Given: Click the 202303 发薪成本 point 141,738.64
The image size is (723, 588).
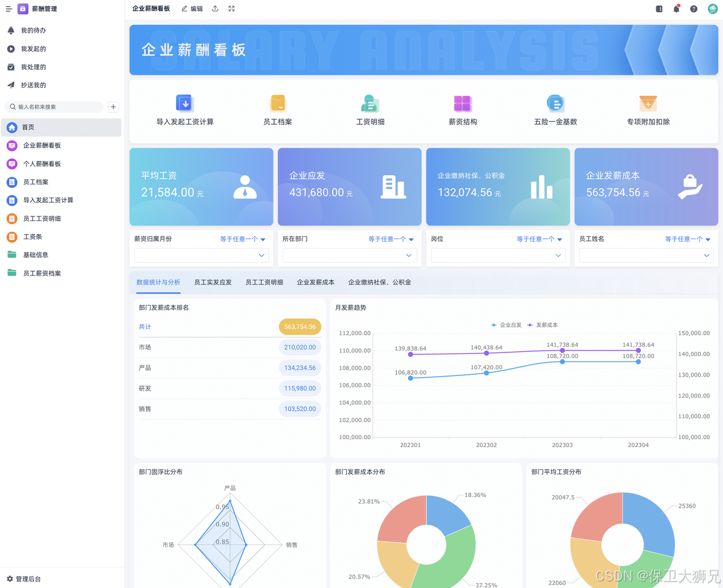Looking at the screenshot, I should coord(563,350).
